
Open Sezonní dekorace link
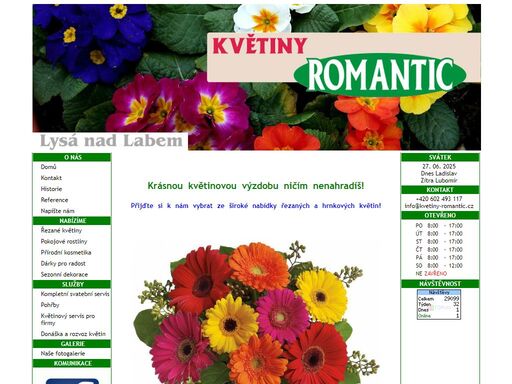click(x=64, y=274)
